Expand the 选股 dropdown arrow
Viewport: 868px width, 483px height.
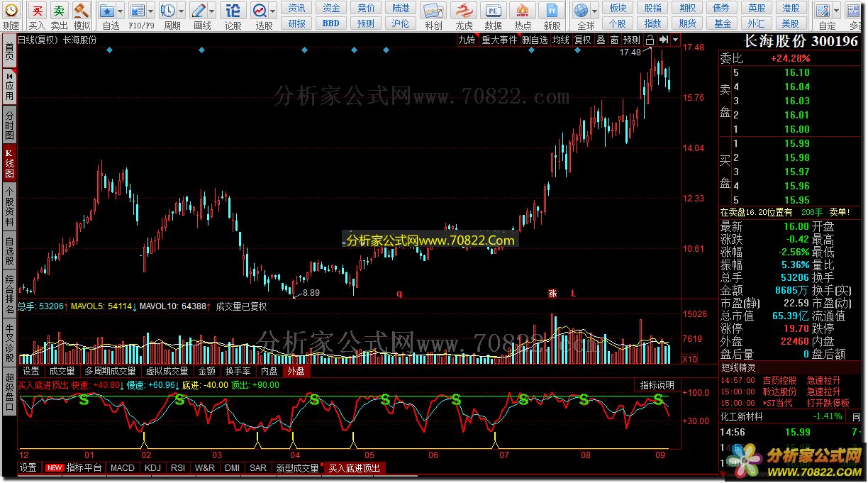pyautogui.click(x=273, y=11)
